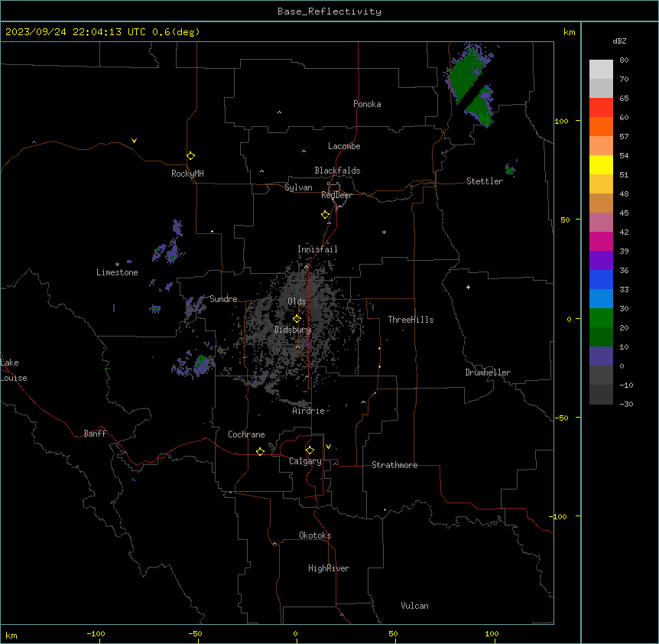Viewport: 659px width, 644px height.
Task: Click the yellow diamond marker at Calgary
Action: tap(310, 450)
